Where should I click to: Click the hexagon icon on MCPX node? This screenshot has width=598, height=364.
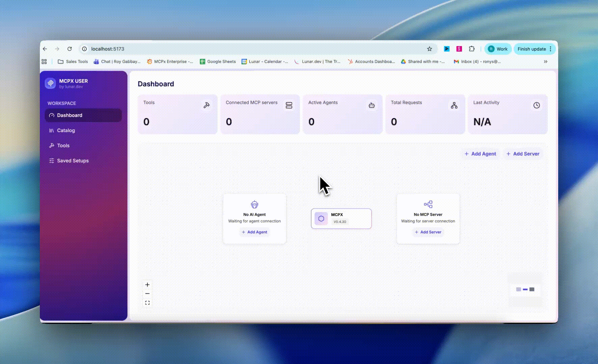[x=321, y=218]
